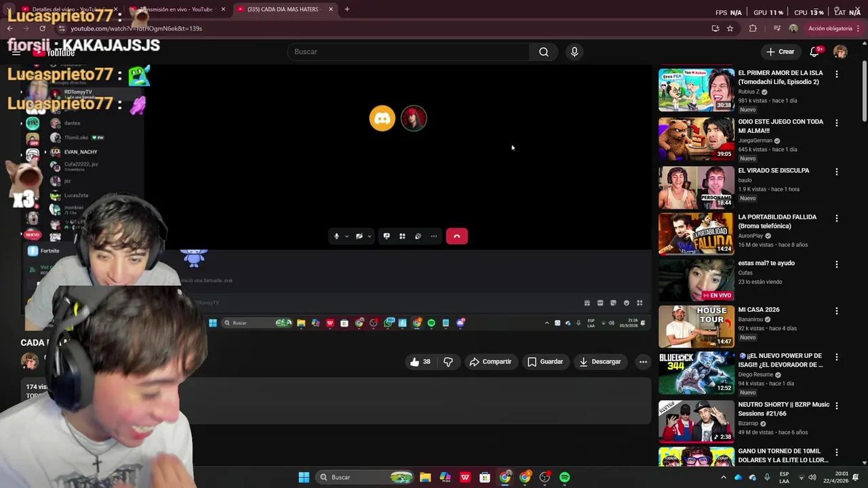The image size is (868, 488).
Task: Share screen icon in Discord call
Action: click(x=387, y=236)
